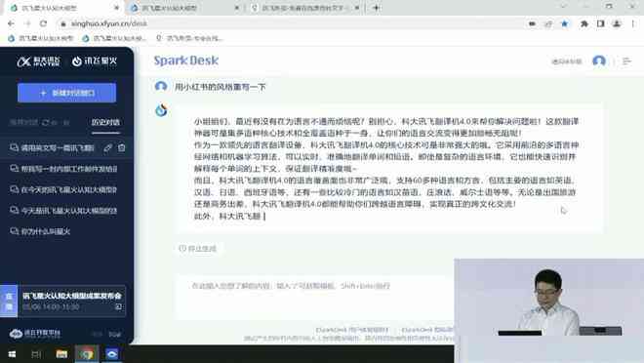The height and width of the screenshot is (363, 644).
Task: Click the bookmark star icon in the address bar
Action: pyautogui.click(x=565, y=23)
